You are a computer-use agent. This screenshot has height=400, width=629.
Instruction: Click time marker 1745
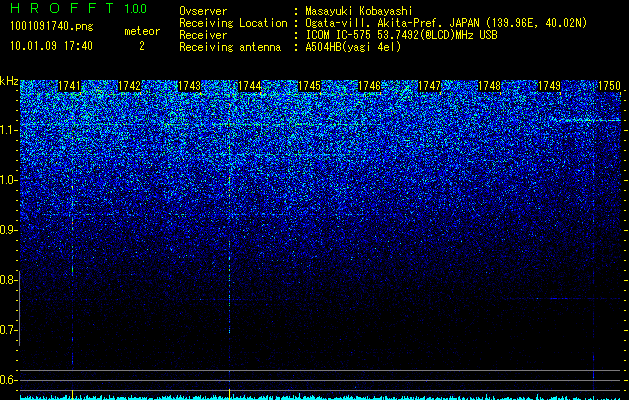coord(310,86)
